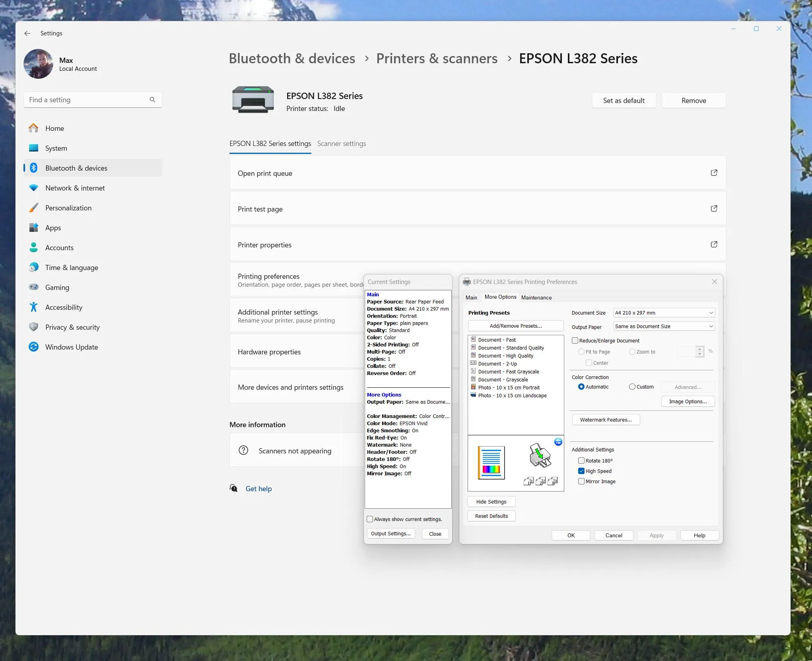Click the back arrow in Settings
This screenshot has width=812, height=661.
point(27,33)
